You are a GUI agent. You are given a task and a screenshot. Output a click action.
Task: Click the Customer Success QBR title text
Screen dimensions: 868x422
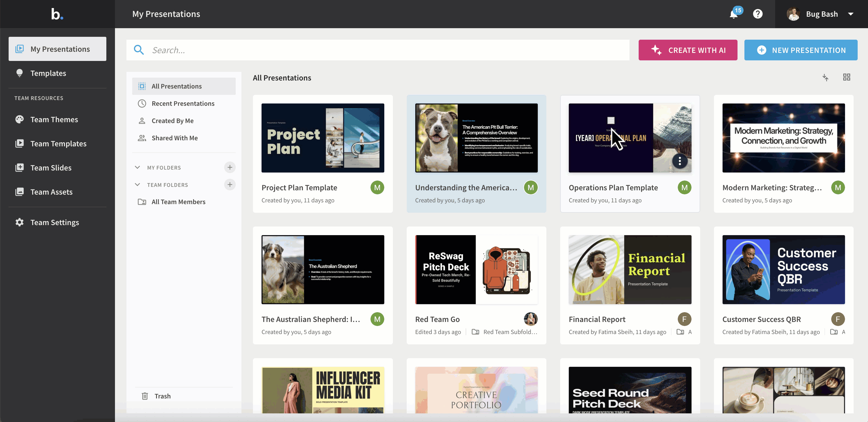click(x=762, y=319)
